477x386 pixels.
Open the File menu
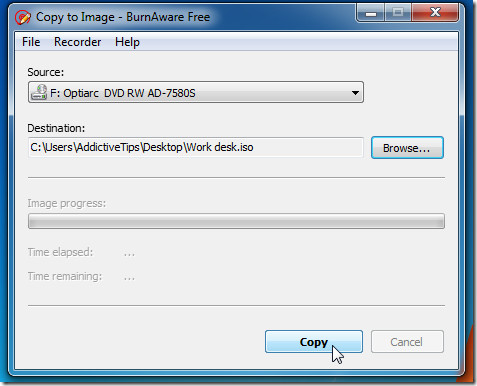(31, 42)
